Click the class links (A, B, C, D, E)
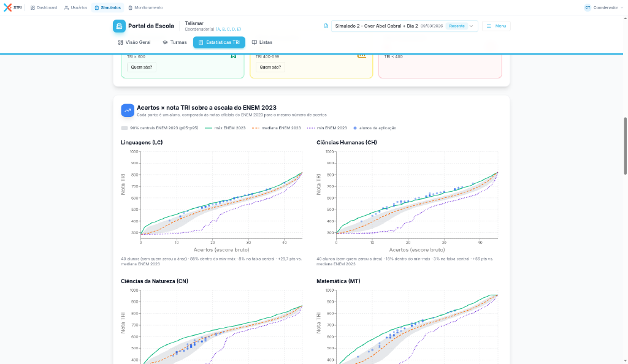 click(x=228, y=29)
